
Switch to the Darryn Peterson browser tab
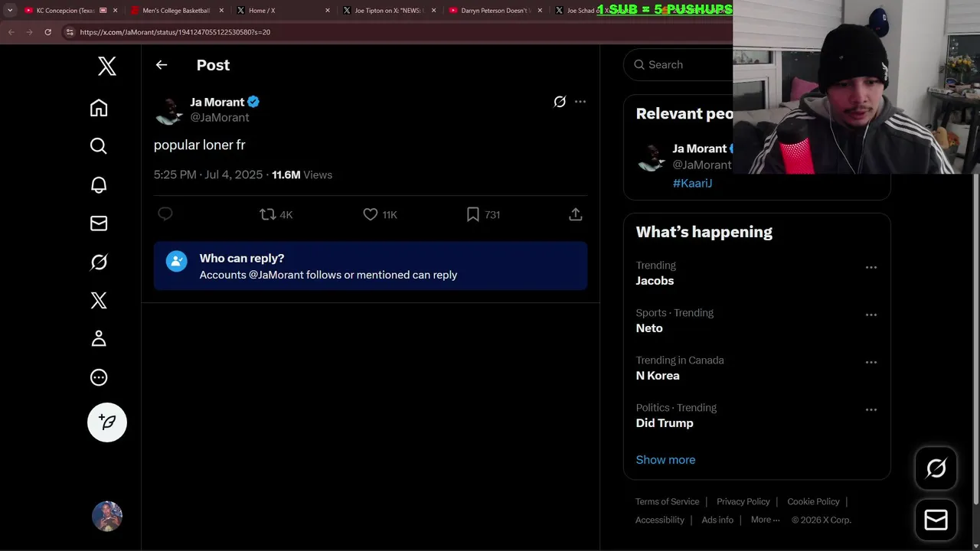coord(495,11)
